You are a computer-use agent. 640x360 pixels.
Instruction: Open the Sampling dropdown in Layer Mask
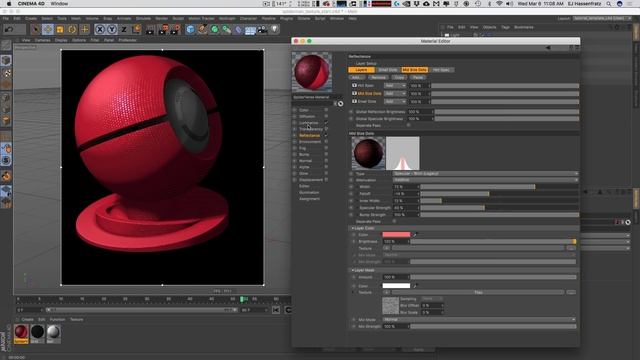point(432,299)
